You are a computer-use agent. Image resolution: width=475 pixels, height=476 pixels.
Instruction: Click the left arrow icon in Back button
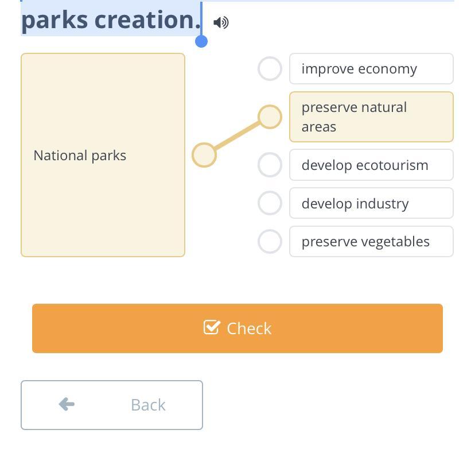(x=67, y=404)
